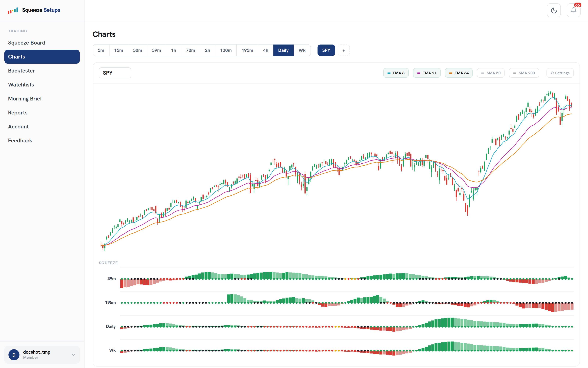Open Charts in sidebar
The height and width of the screenshot is (368, 588).
click(42, 57)
